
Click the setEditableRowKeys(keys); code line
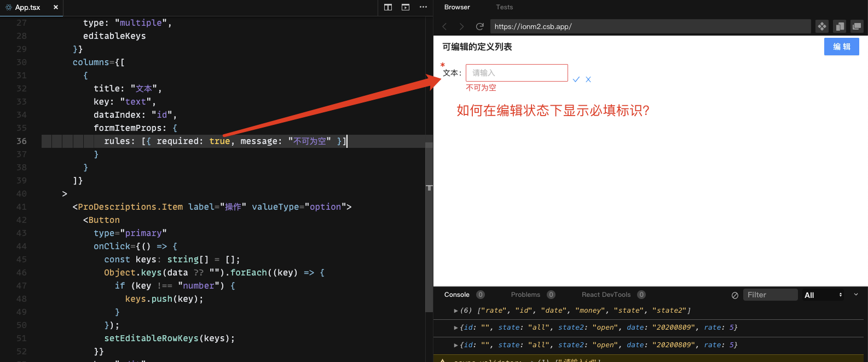click(x=170, y=338)
